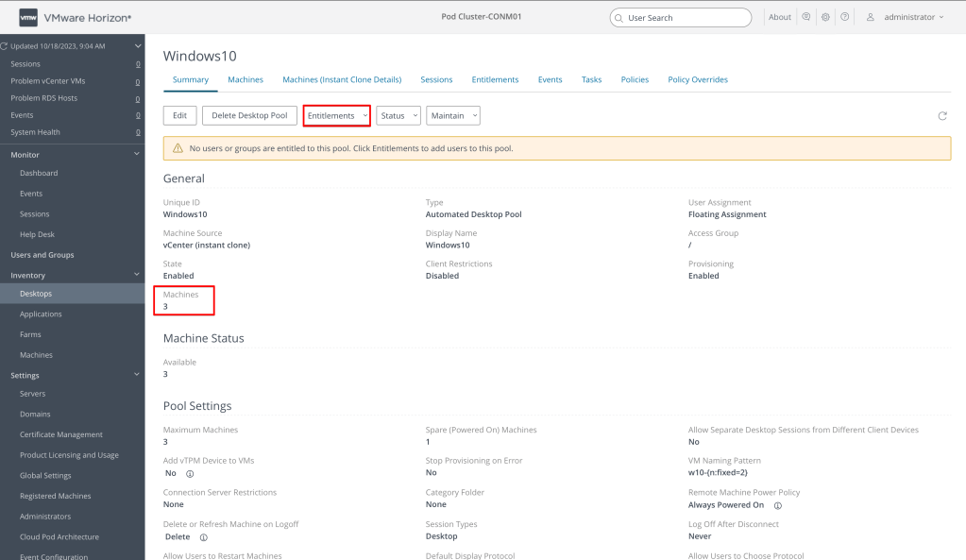966x560 pixels.
Task: Click the User Search field
Action: click(680, 17)
